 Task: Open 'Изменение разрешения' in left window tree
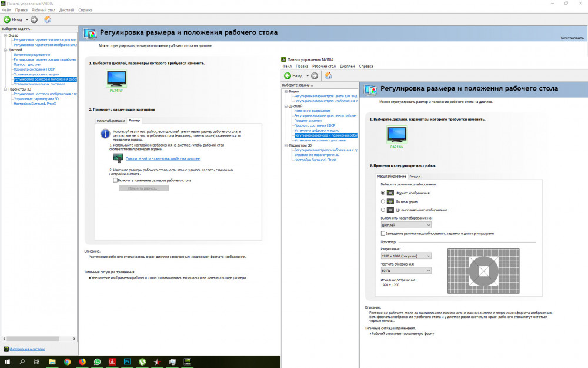point(32,54)
